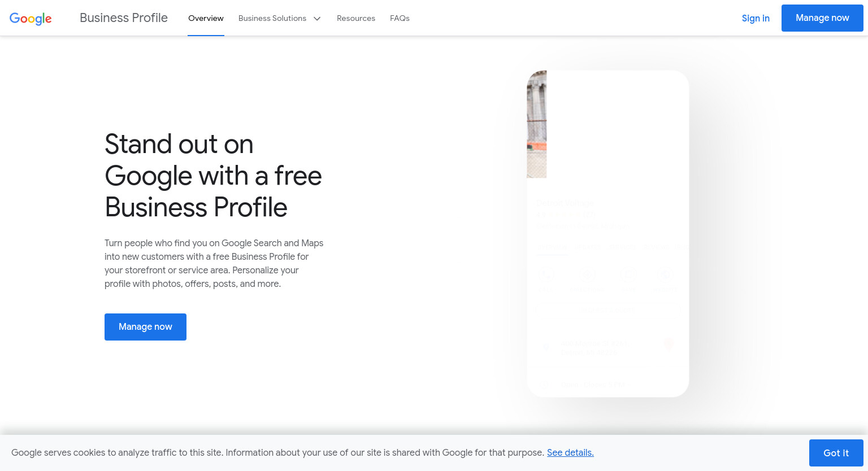
Task: Click Manage now in the header
Action: 822,18
